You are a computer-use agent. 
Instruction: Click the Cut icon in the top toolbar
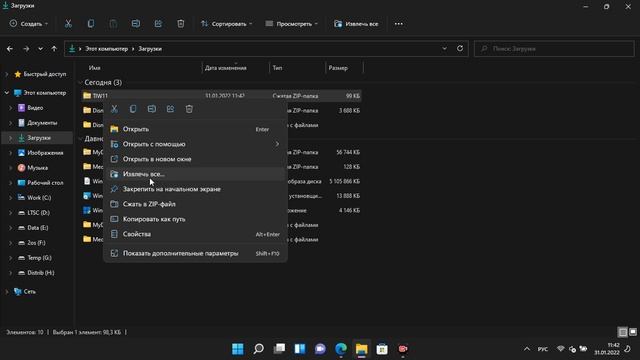68,24
